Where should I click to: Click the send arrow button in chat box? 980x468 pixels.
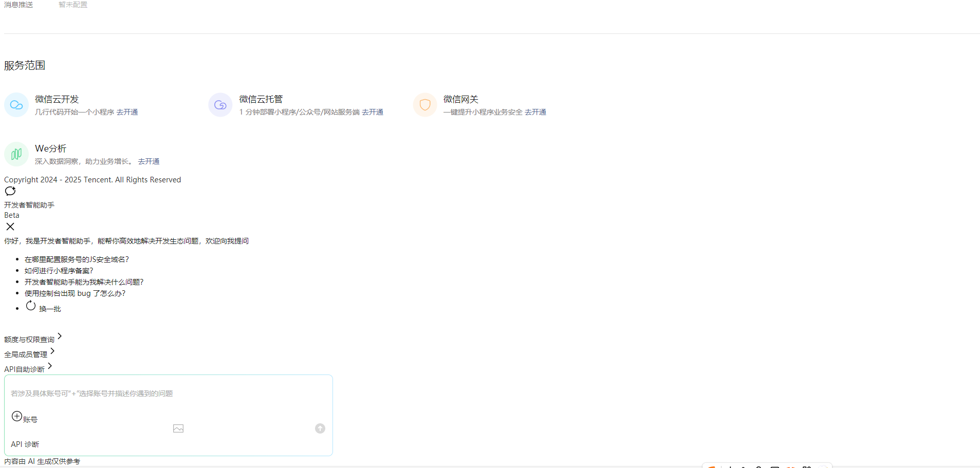coord(320,428)
